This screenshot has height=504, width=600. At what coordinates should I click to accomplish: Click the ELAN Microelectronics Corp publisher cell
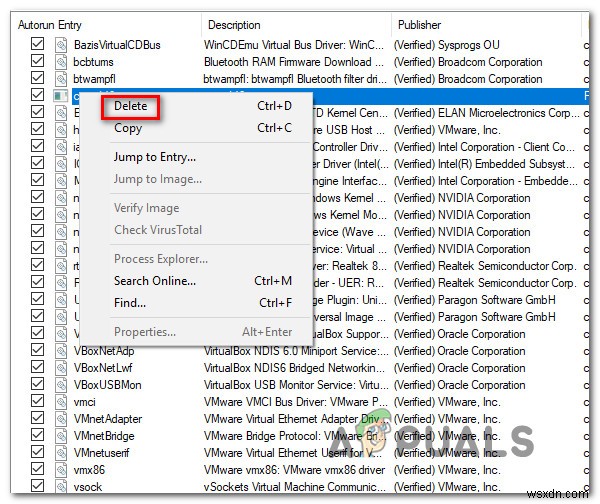[x=487, y=113]
